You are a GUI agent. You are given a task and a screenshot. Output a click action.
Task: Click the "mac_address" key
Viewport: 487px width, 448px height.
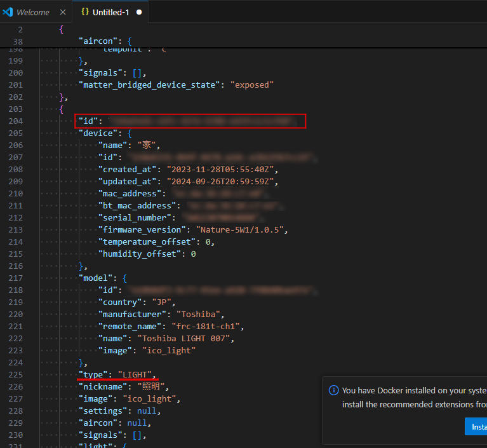(130, 194)
